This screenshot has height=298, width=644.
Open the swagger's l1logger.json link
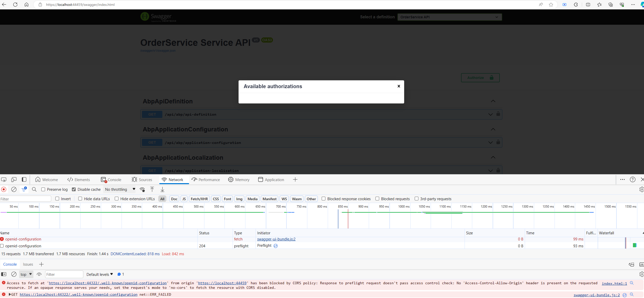[159, 50]
